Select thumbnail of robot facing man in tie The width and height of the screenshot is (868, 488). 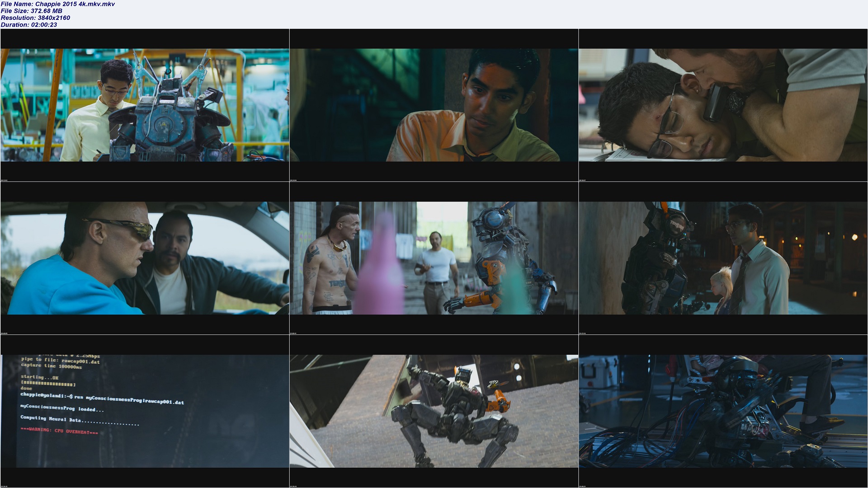(x=723, y=258)
